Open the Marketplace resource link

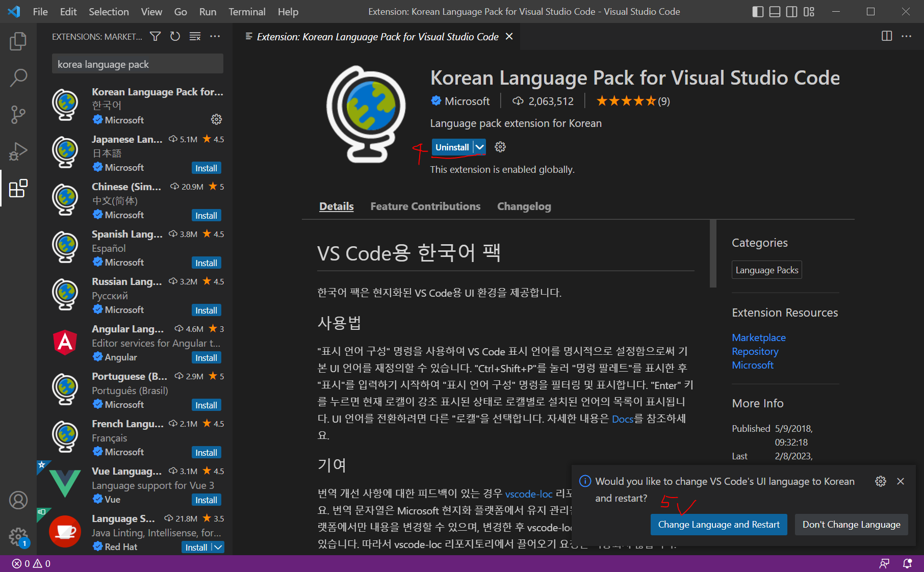pyautogui.click(x=758, y=337)
